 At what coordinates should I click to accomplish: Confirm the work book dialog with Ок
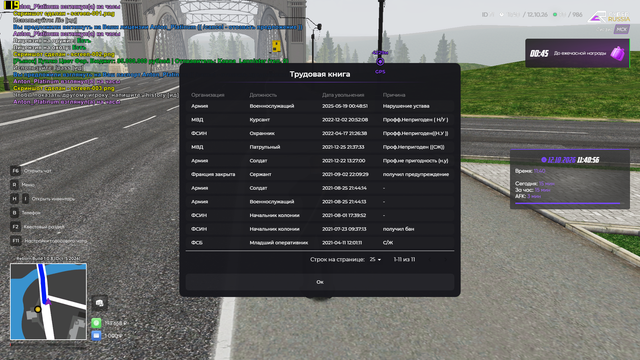click(x=320, y=282)
